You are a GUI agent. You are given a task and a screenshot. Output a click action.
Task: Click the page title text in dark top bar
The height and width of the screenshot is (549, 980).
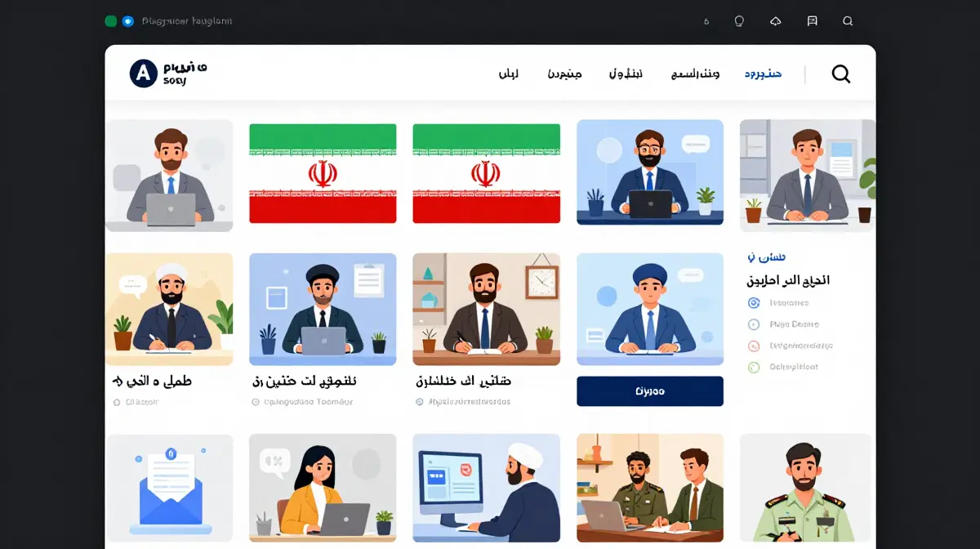(187, 21)
